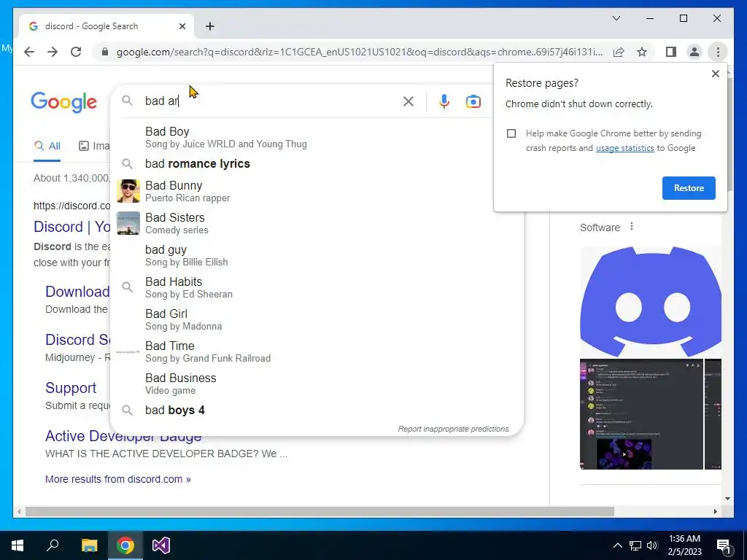The image size is (747, 560).
Task: Open Chrome three-dot menu
Action: tap(718, 52)
